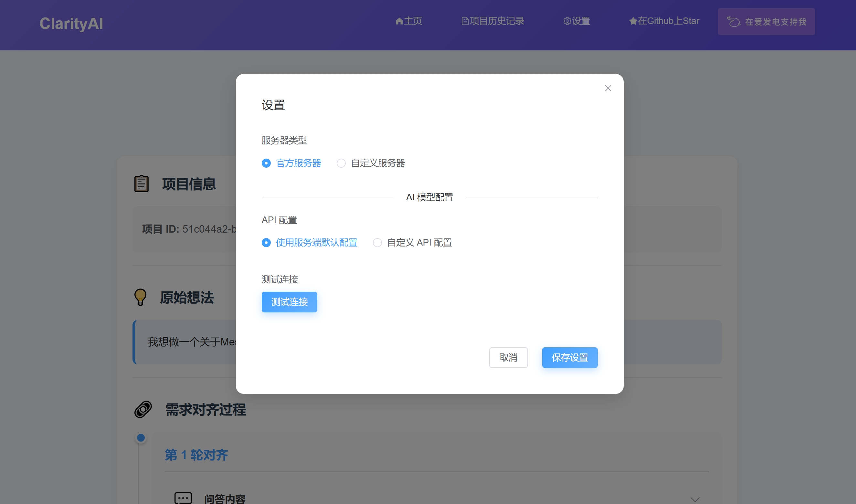Screen dimensions: 856x504
Task: Click the link icon beside 需求对齐过程
Action: (143, 409)
